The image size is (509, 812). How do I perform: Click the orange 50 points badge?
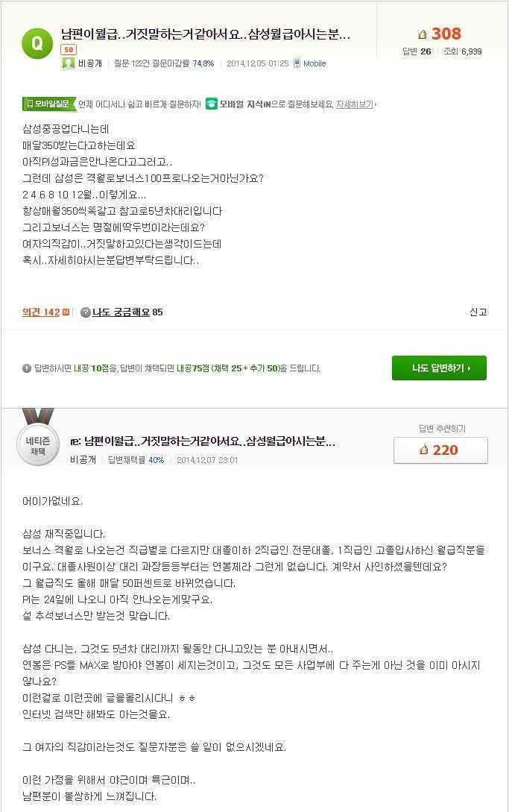[x=69, y=50]
